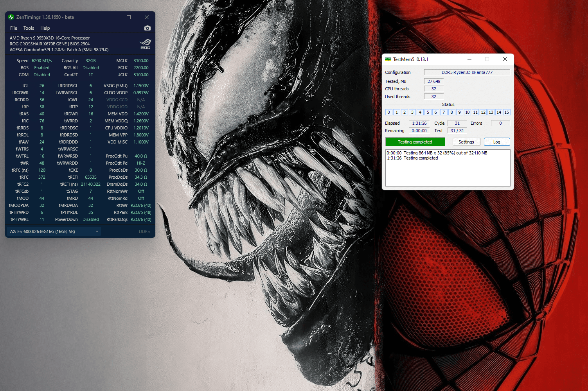Click the Cycle value 31 field

(457, 123)
